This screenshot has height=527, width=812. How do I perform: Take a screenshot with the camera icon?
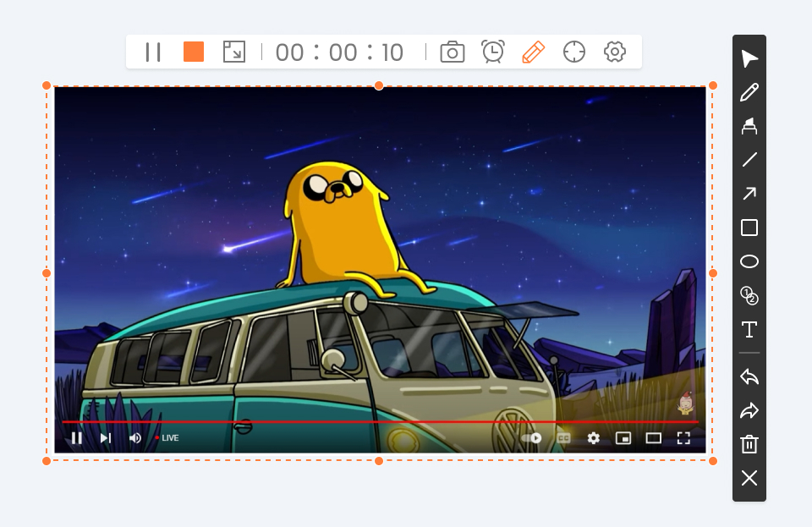(452, 52)
